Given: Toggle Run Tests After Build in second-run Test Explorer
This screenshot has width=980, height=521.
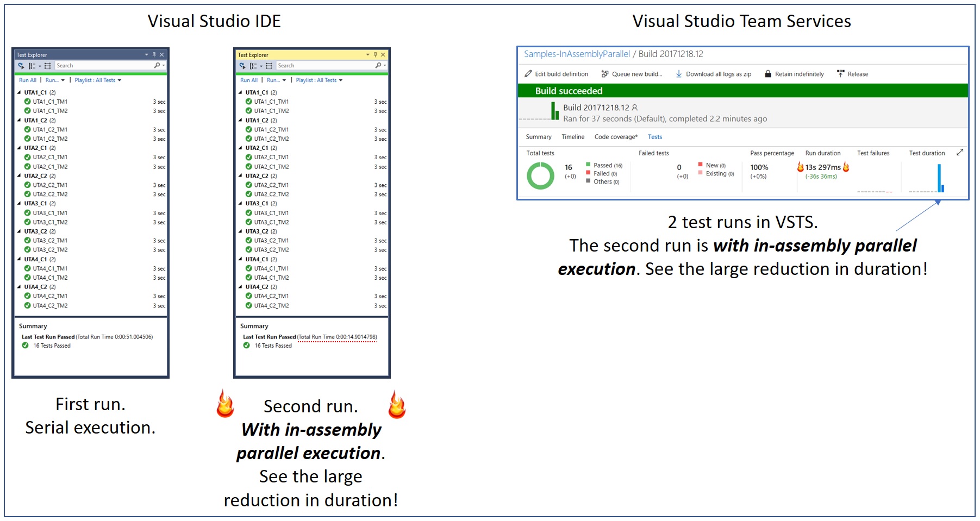Looking at the screenshot, I should (242, 66).
